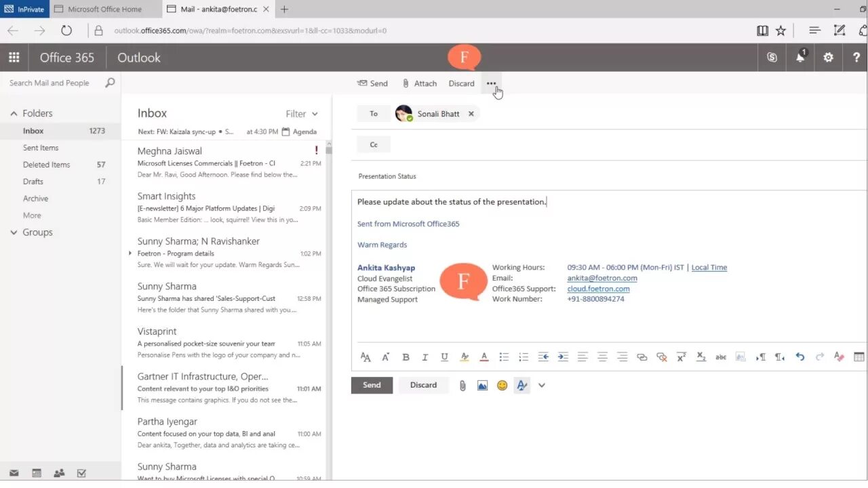Remove Sonali Bhatt from recipients
Viewport: 868px width, 488px height.
(x=471, y=114)
